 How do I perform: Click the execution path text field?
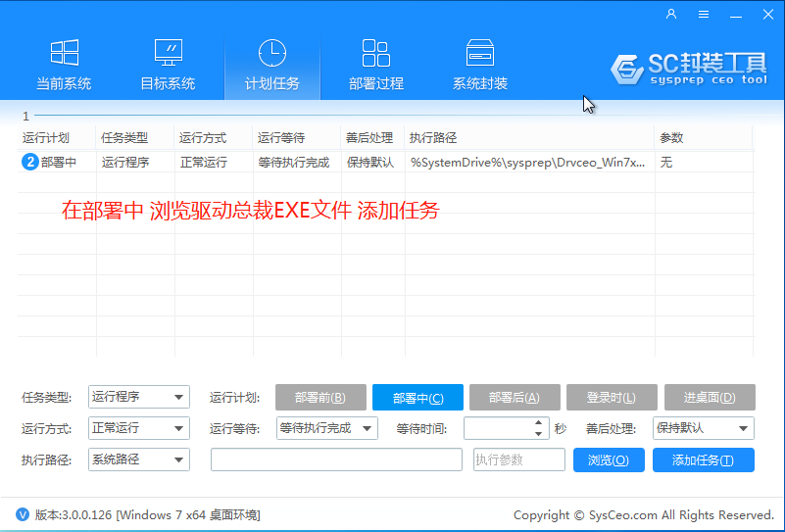tap(336, 459)
